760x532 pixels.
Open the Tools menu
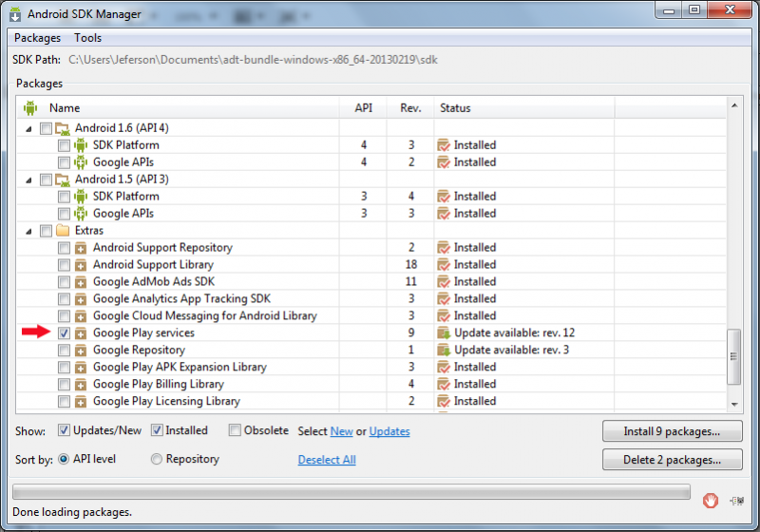click(87, 38)
